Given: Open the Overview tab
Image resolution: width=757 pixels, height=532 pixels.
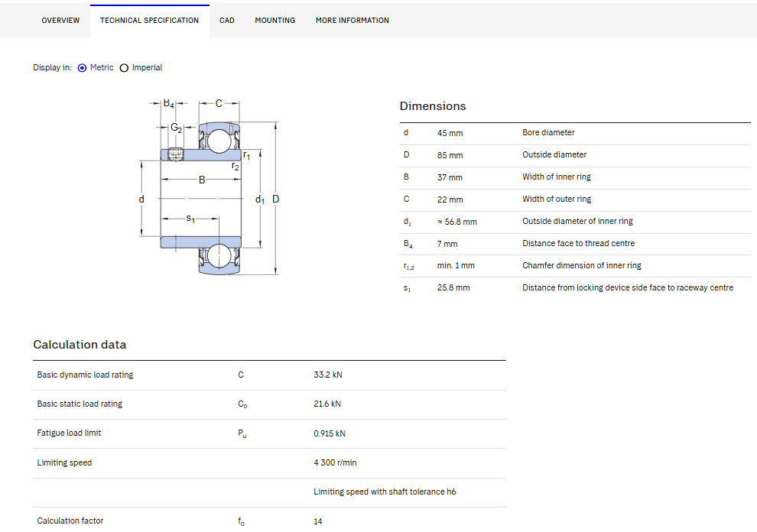Looking at the screenshot, I should point(60,21).
